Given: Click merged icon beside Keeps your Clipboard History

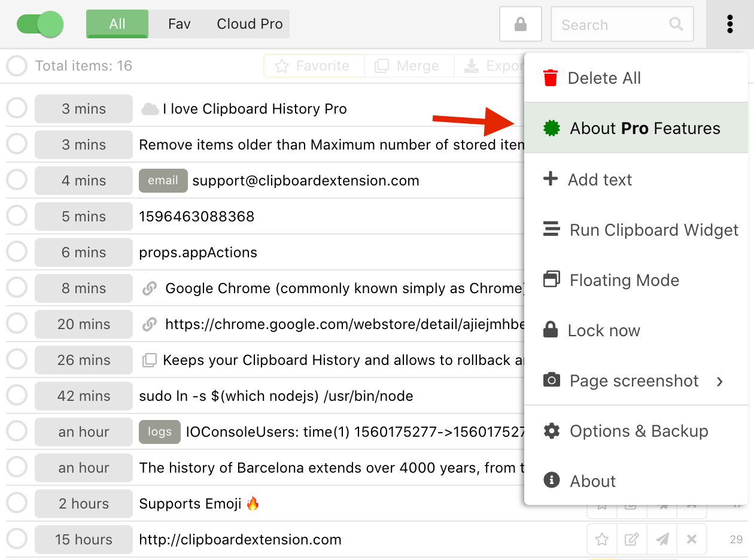Looking at the screenshot, I should click(x=149, y=360).
